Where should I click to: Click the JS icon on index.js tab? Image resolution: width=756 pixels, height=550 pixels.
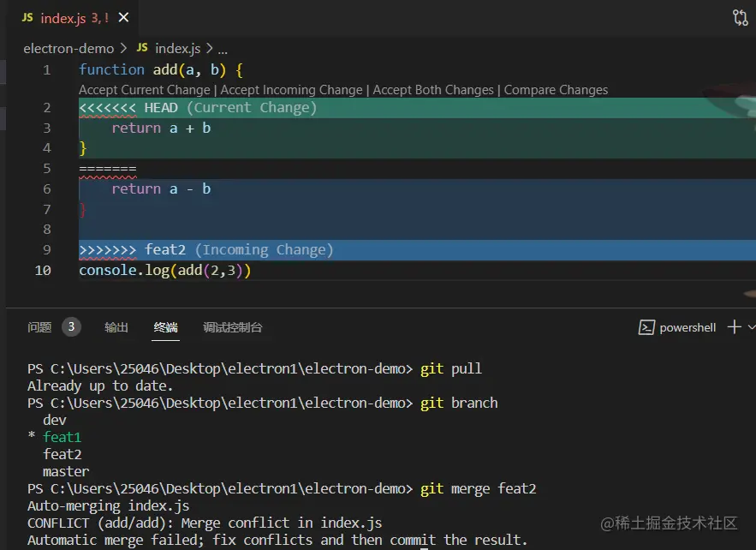[27, 17]
